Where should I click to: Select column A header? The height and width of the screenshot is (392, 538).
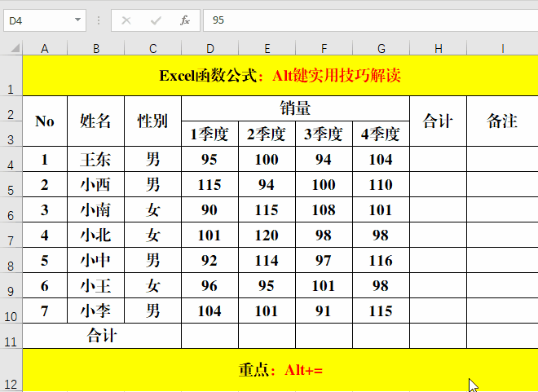coord(45,48)
